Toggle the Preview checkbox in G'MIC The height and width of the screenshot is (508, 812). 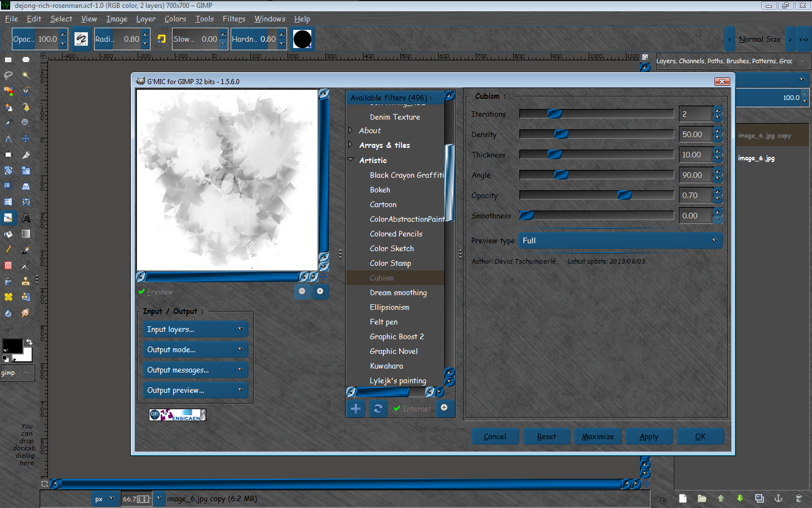click(156, 292)
